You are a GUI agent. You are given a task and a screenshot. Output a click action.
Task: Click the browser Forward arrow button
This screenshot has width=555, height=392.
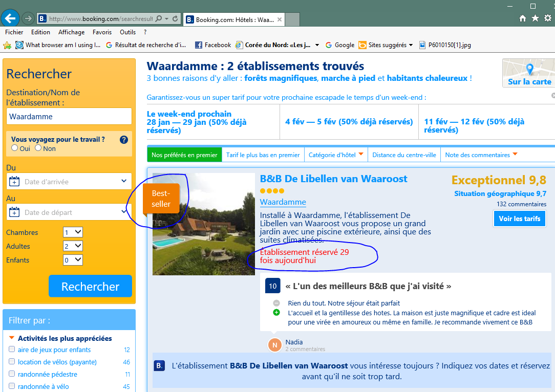[28, 18]
